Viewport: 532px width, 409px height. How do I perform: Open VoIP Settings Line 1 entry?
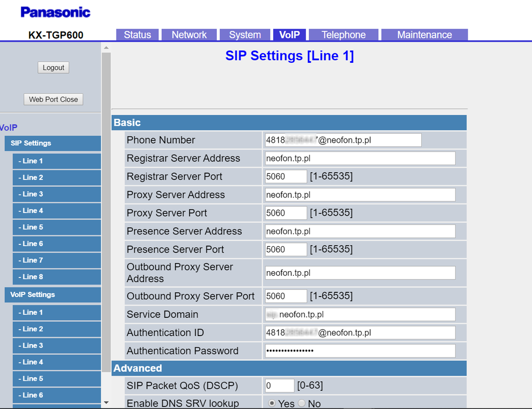click(56, 313)
